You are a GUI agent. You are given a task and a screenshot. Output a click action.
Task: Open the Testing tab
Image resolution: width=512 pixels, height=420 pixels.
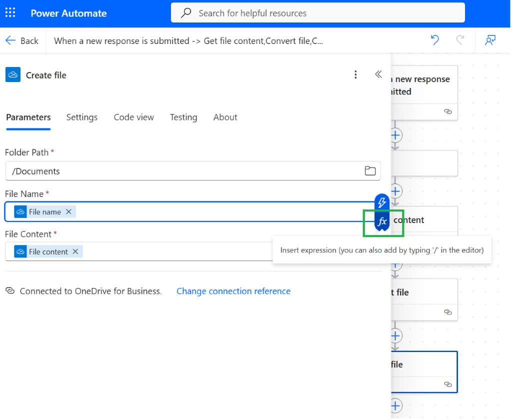183,117
